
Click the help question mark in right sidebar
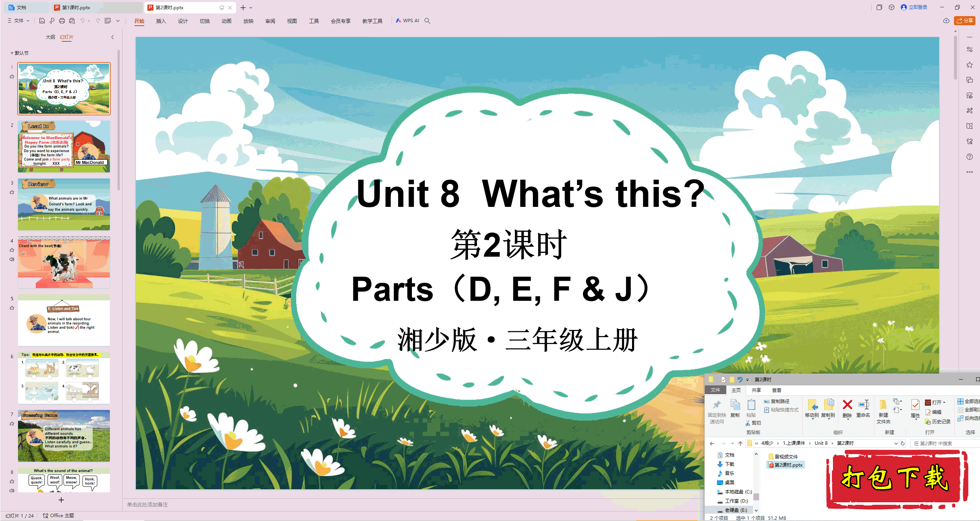pos(970,157)
